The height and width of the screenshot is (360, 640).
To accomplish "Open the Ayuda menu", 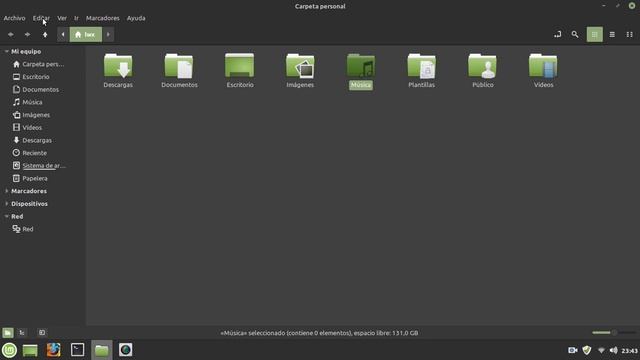I will click(136, 18).
